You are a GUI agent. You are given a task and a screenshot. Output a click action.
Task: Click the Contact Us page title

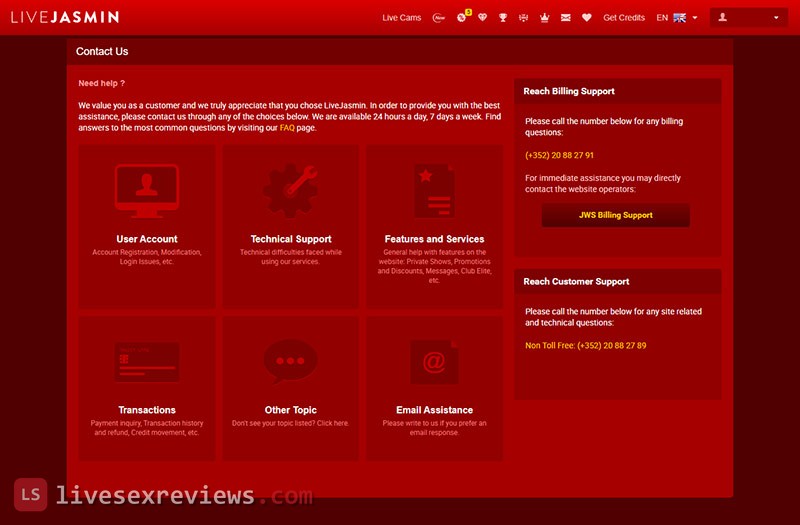pos(102,52)
